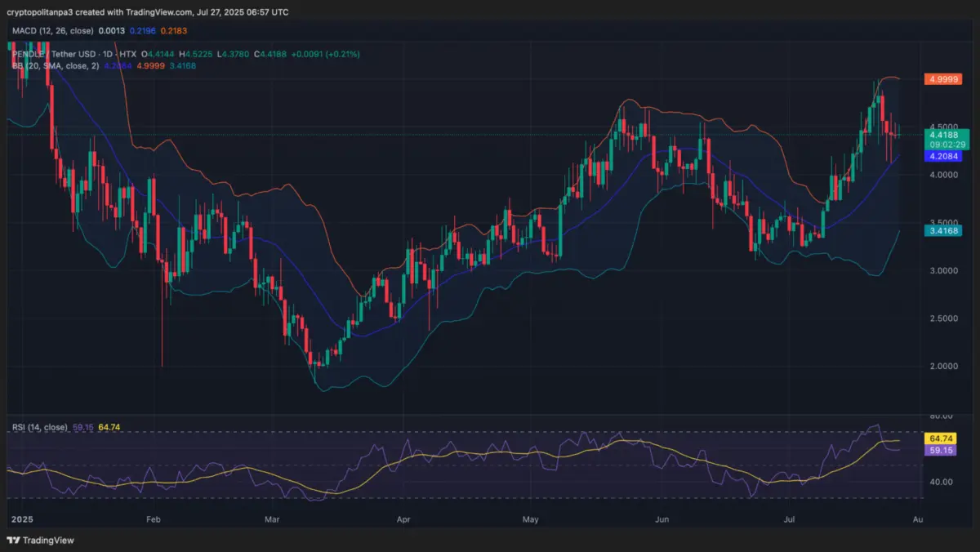The height and width of the screenshot is (552, 980).
Task: Toggle visibility of the RSI indicator
Action: pyautogui.click(x=131, y=427)
